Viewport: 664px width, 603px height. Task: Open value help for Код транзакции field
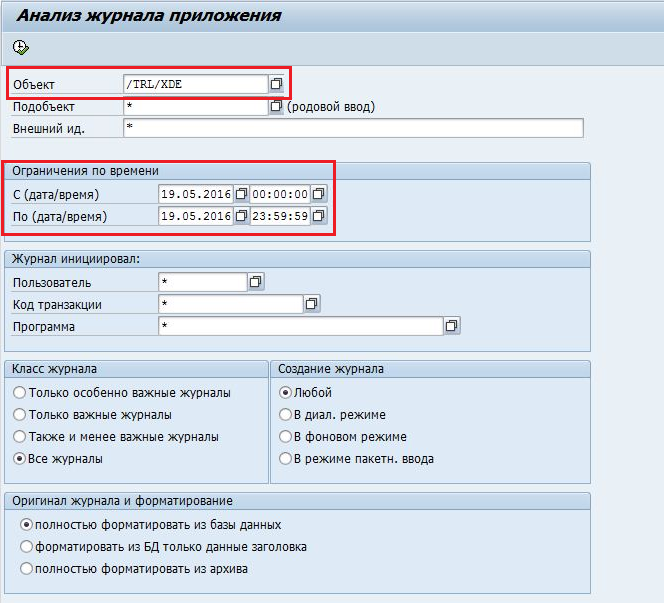click(x=311, y=303)
